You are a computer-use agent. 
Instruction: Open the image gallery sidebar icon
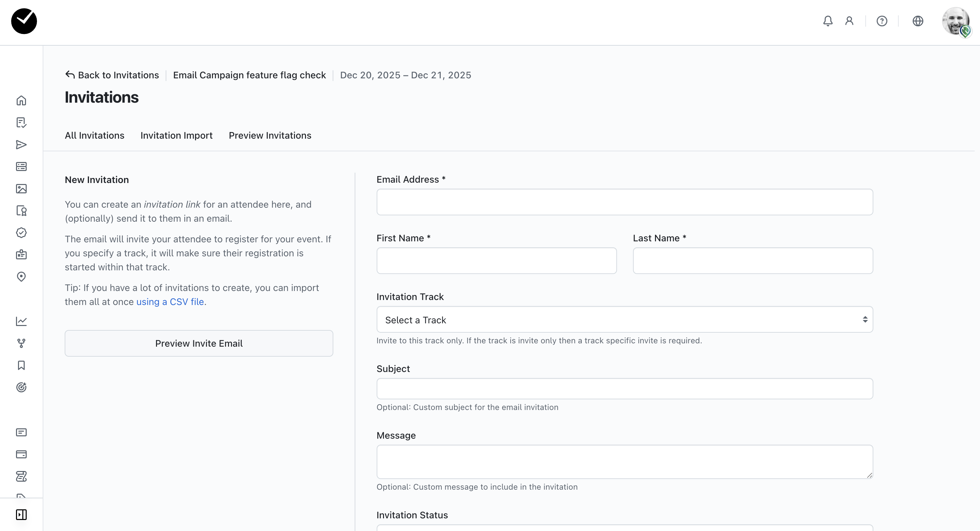pyautogui.click(x=21, y=189)
